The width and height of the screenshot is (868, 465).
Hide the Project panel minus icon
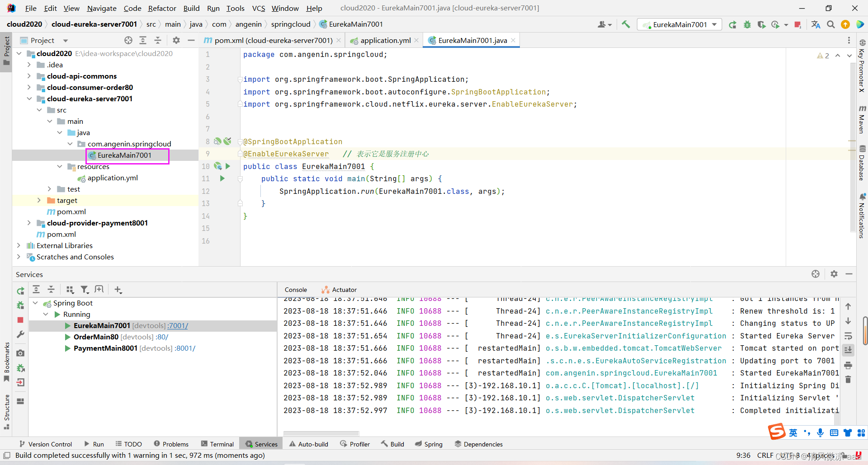(191, 40)
